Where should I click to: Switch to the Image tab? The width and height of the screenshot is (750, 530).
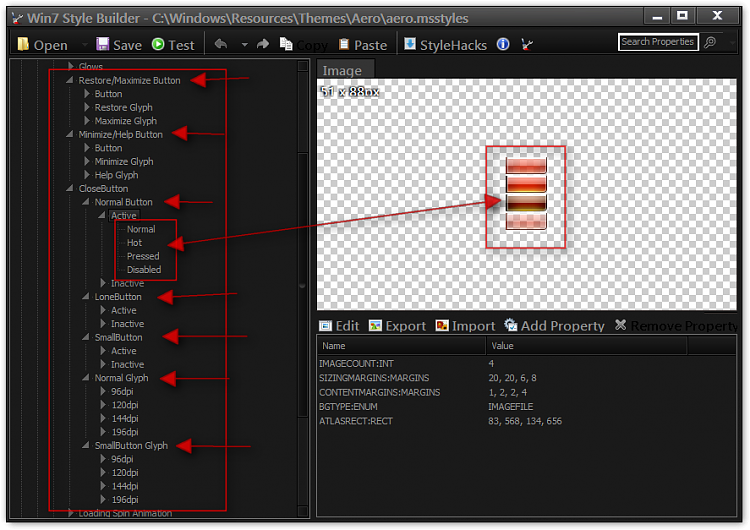click(x=345, y=70)
